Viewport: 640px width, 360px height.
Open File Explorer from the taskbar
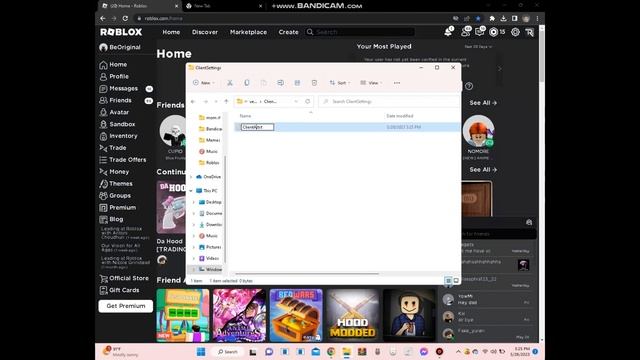[x=347, y=351]
